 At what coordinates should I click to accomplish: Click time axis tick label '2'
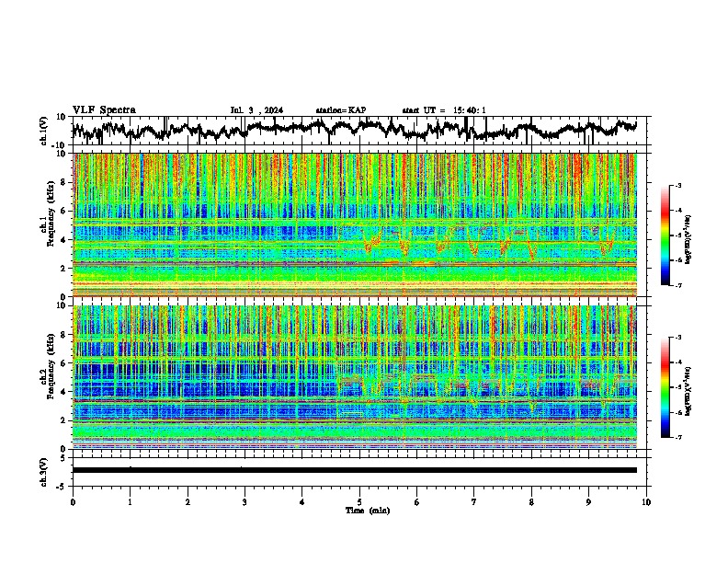(x=188, y=502)
